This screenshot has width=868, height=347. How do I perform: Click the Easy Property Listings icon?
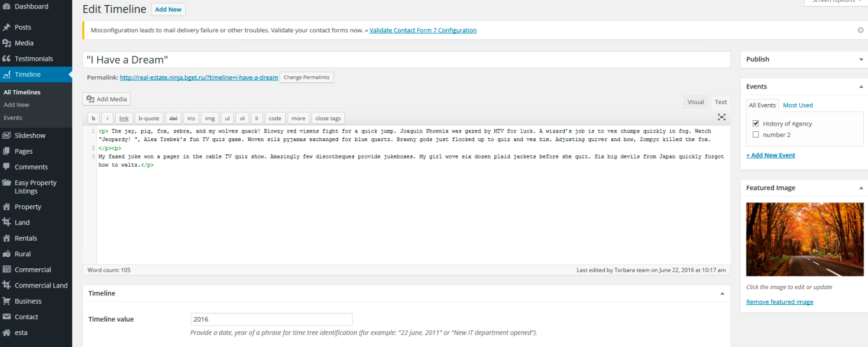(x=7, y=183)
